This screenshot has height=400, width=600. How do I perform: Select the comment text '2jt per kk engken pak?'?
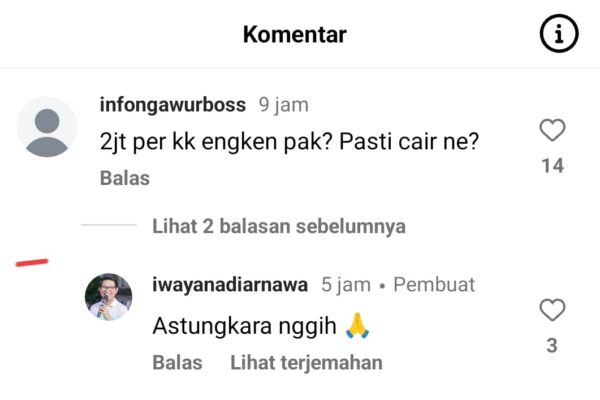(x=216, y=142)
